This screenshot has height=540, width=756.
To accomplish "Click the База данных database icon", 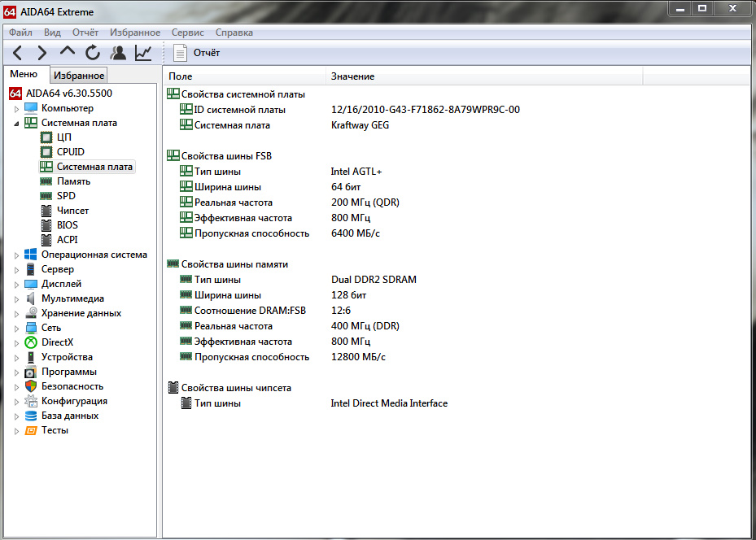I will pyautogui.click(x=31, y=416).
